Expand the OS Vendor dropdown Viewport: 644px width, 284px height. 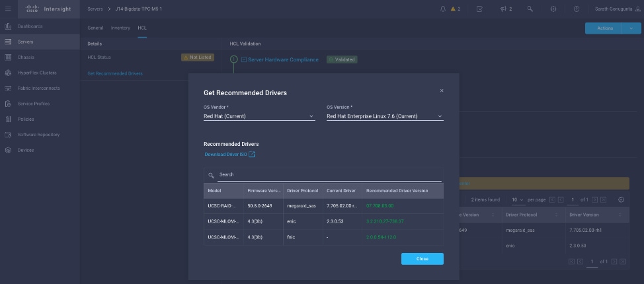coord(259,116)
